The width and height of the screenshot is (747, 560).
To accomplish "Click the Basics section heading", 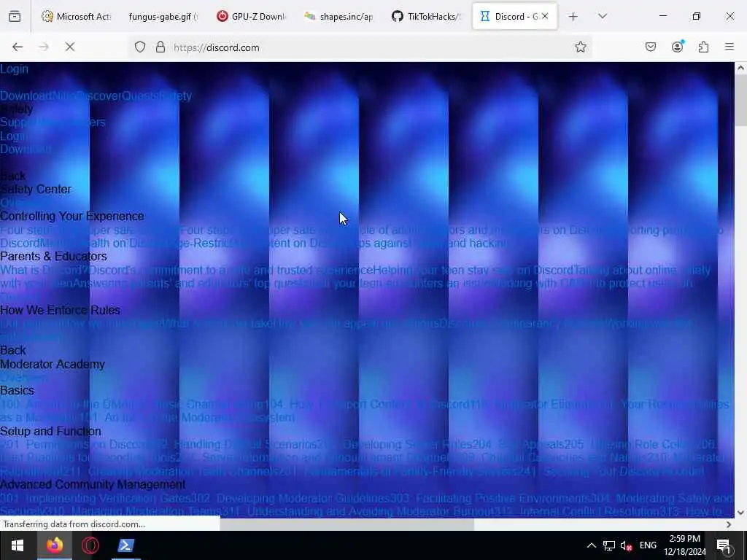I will 18,391.
